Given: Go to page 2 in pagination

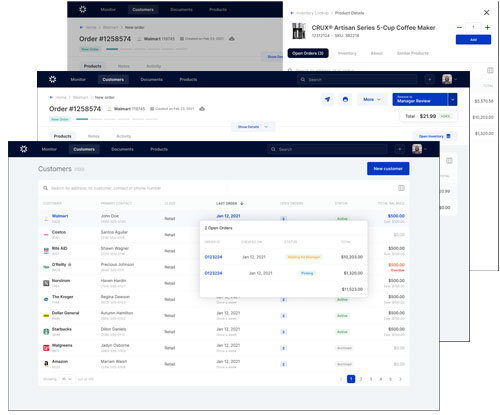Looking at the screenshot, I should 361,379.
